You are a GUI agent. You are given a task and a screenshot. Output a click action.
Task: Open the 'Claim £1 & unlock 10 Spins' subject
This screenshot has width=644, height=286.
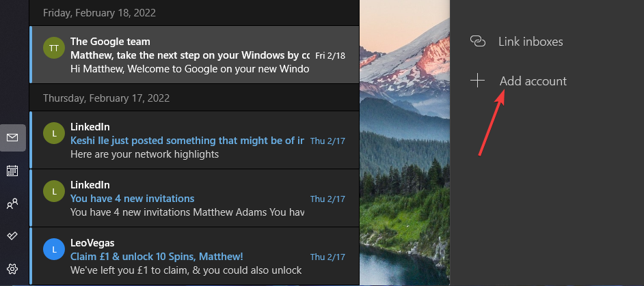click(157, 257)
